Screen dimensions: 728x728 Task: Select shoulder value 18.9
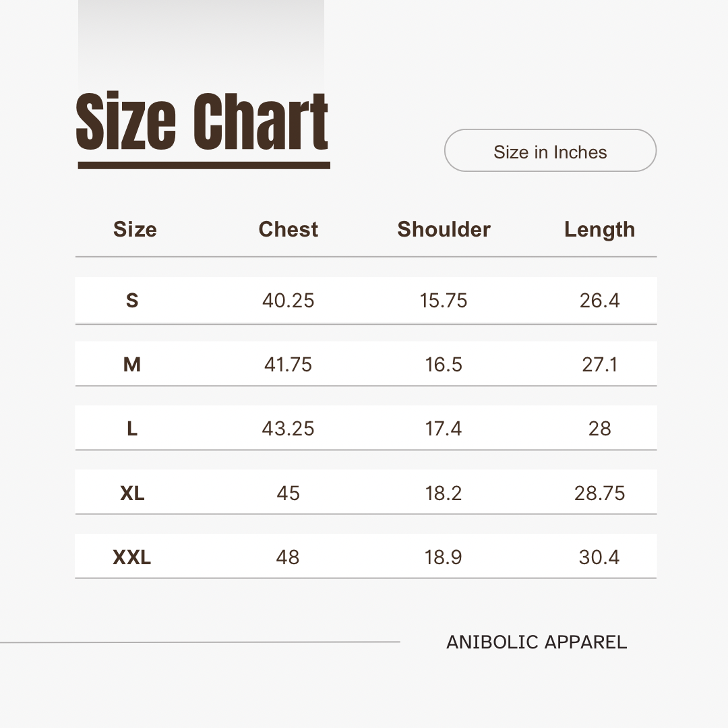443,557
